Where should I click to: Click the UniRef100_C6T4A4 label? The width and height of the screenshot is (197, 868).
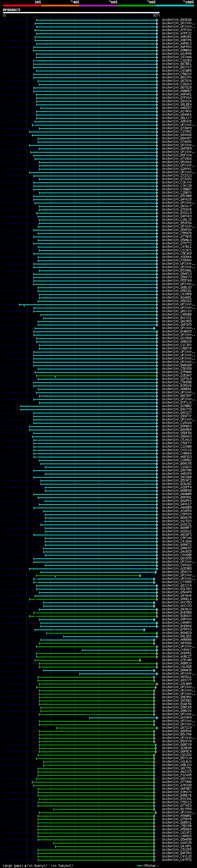(177, 57)
